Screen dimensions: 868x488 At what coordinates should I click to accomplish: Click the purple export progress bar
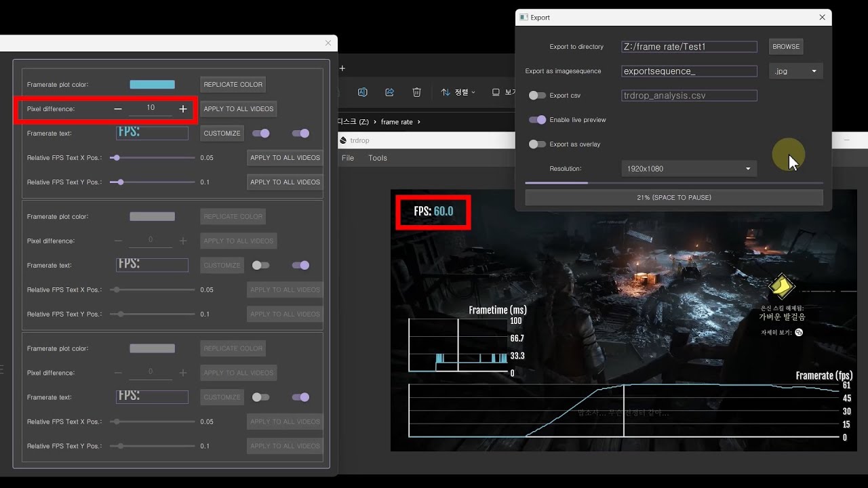(674, 183)
